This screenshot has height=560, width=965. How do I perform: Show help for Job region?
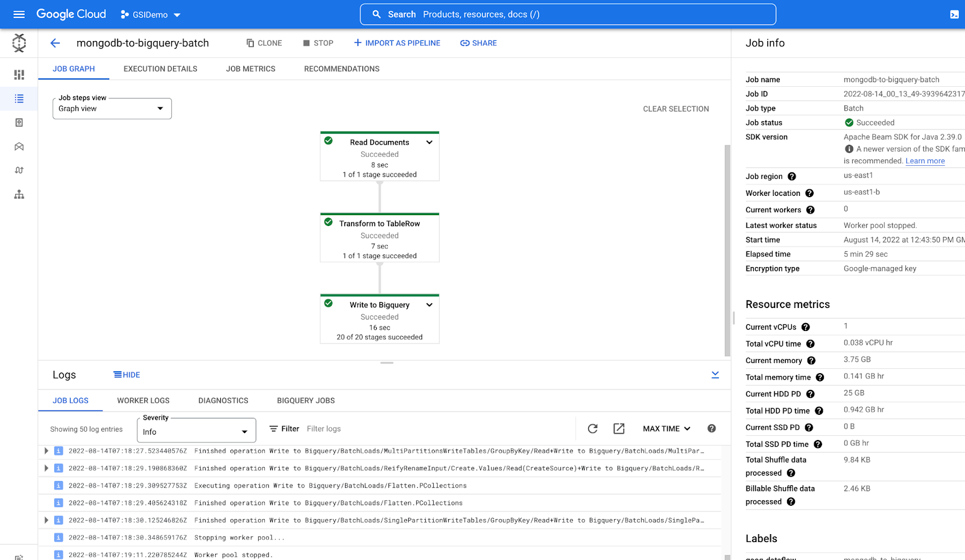792,177
